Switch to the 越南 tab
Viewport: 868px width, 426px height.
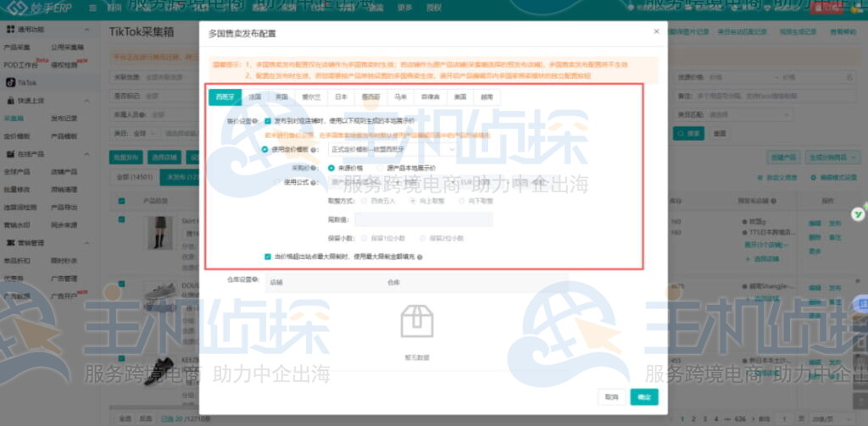tap(487, 97)
